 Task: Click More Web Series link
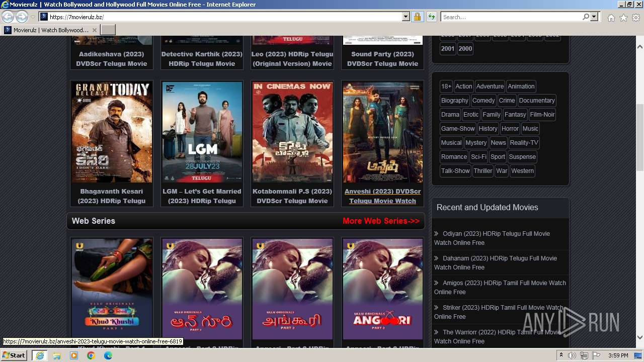pos(381,221)
